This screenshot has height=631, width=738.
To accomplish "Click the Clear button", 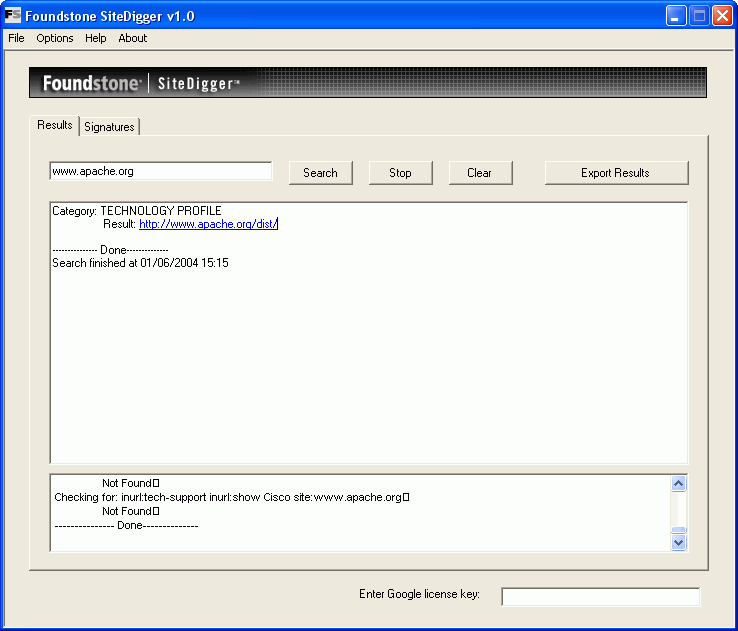I will click(481, 173).
